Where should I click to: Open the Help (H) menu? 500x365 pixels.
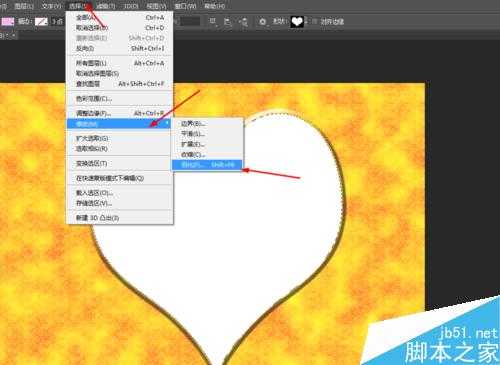(214, 6)
